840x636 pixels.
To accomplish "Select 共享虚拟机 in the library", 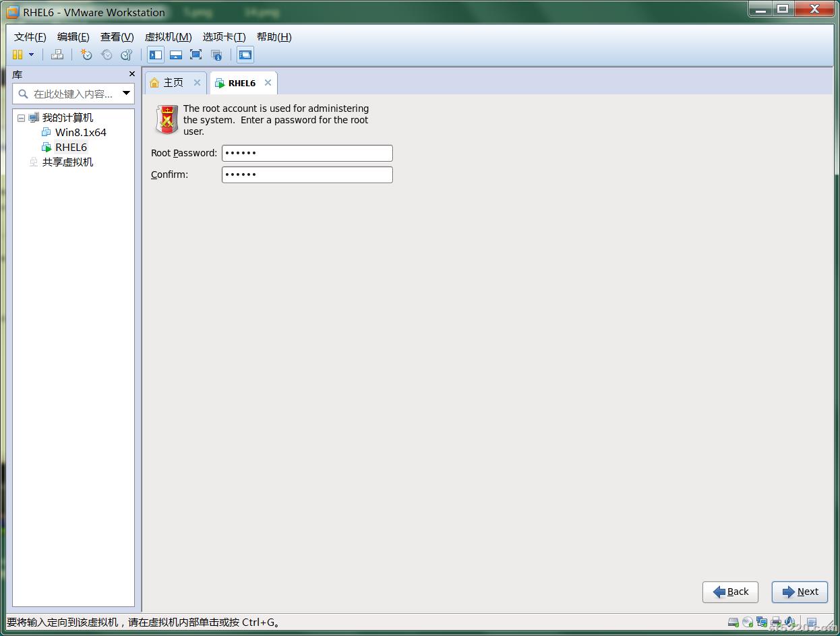I will pos(68,162).
